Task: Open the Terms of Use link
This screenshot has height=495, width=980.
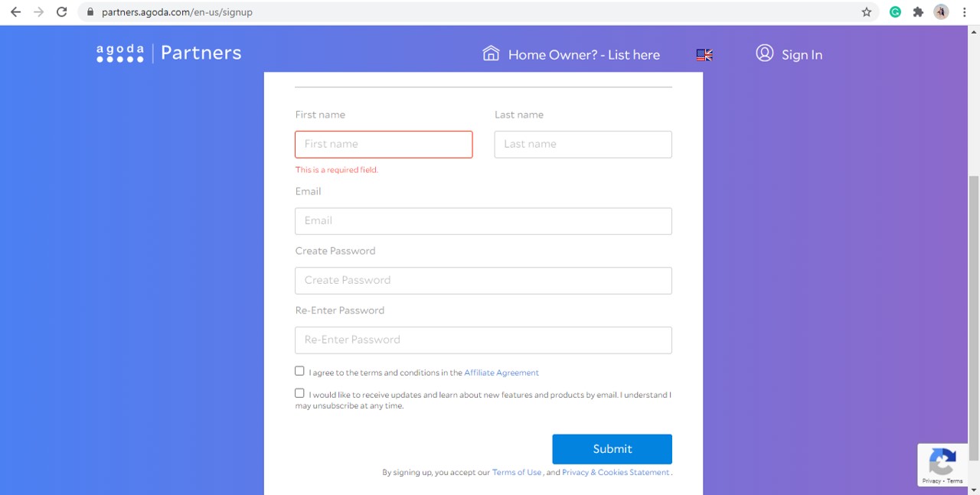Action: (517, 472)
